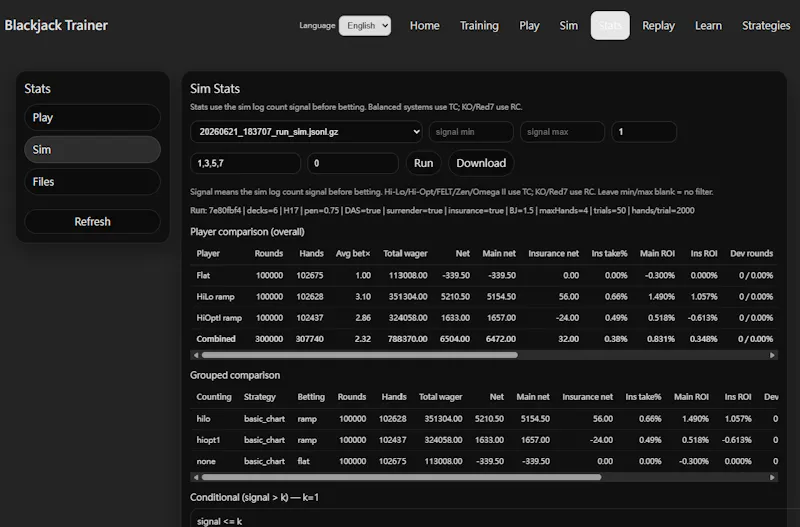Click left arrow of Grouped comparison scrollbar
Screen dimensions: 800x527
pos(196,478)
